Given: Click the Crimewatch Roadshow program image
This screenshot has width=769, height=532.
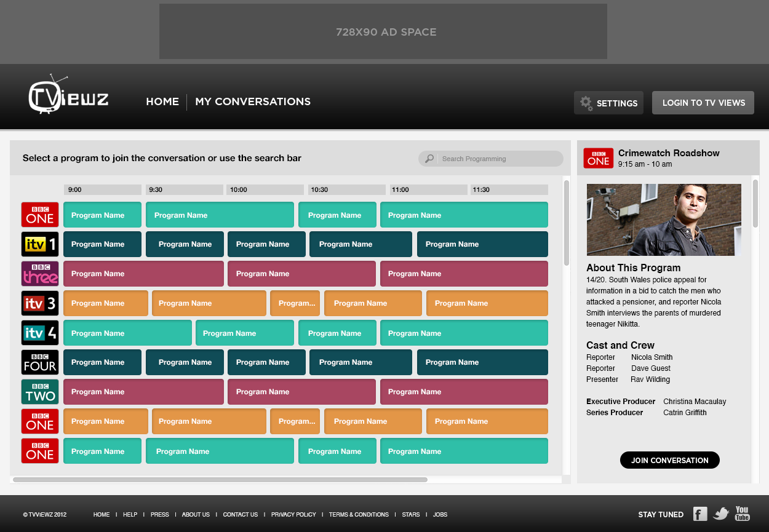Looking at the screenshot, I should pyautogui.click(x=664, y=220).
